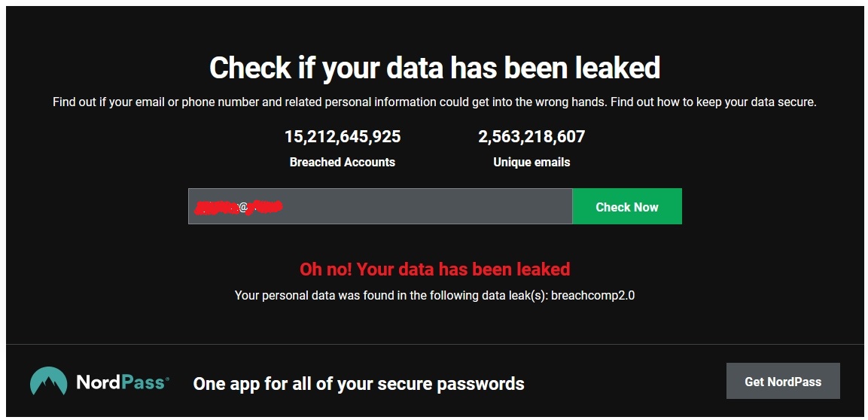Click the 'Unique emails' label
Screen dimensions: 868x420
pos(531,162)
